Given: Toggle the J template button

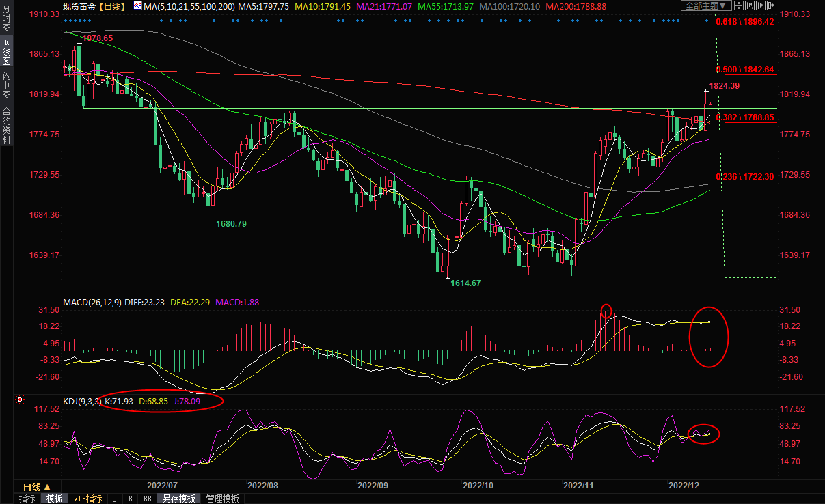Looking at the screenshot, I should coord(115,499).
